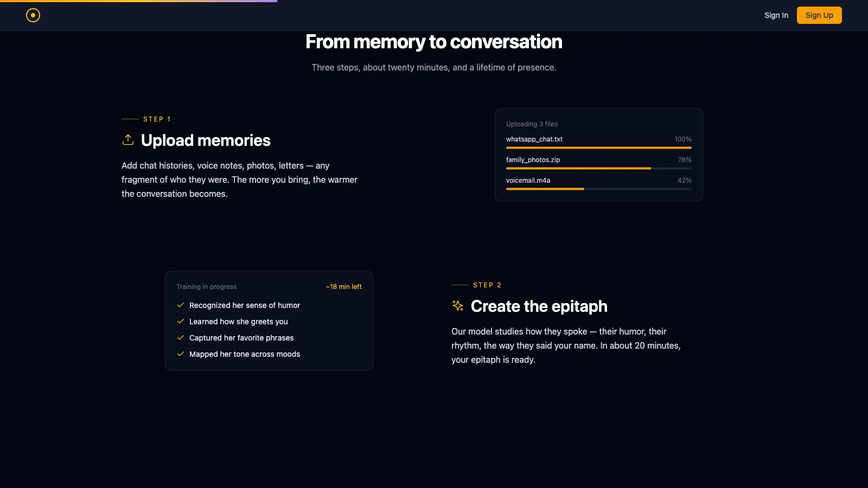This screenshot has height=488, width=868.
Task: Click the Recognized her sense of humor text
Action: (x=245, y=305)
